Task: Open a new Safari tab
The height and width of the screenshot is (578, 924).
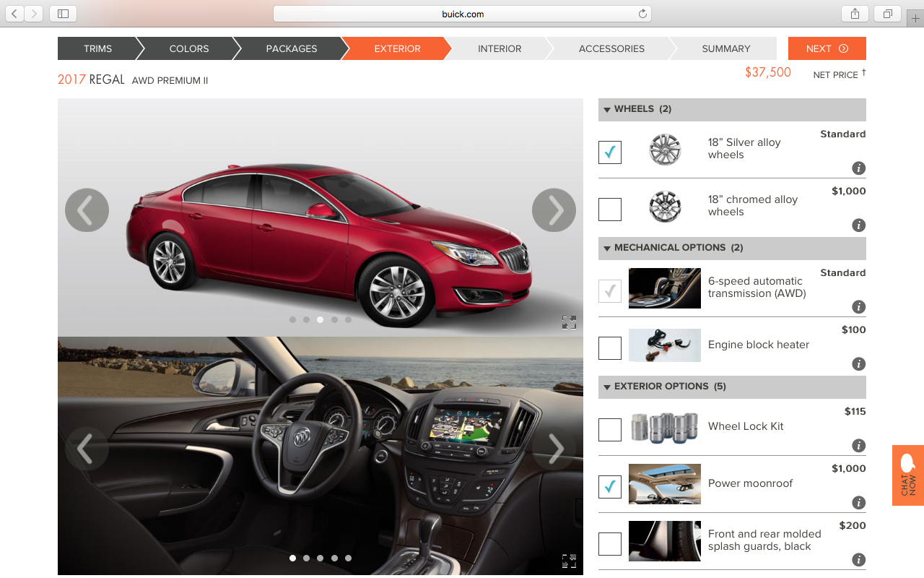Action: point(916,18)
